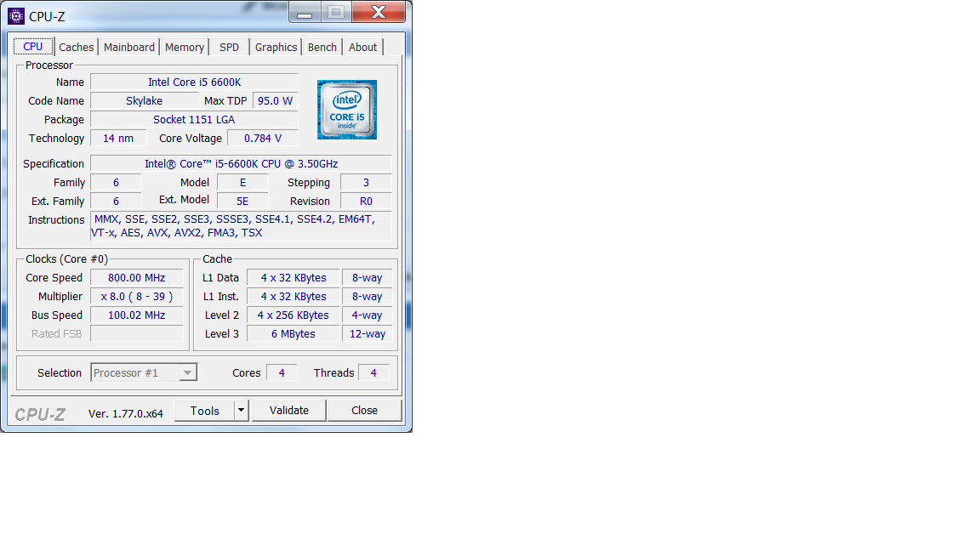Click the empty Rated FSB field
Screen dimensions: 980x551
137,333
